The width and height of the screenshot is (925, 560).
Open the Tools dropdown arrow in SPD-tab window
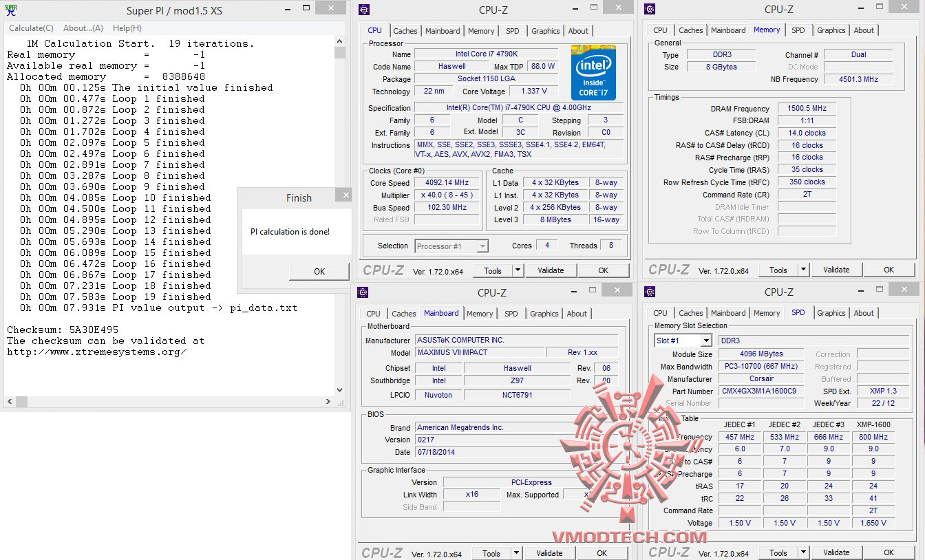coord(804,552)
